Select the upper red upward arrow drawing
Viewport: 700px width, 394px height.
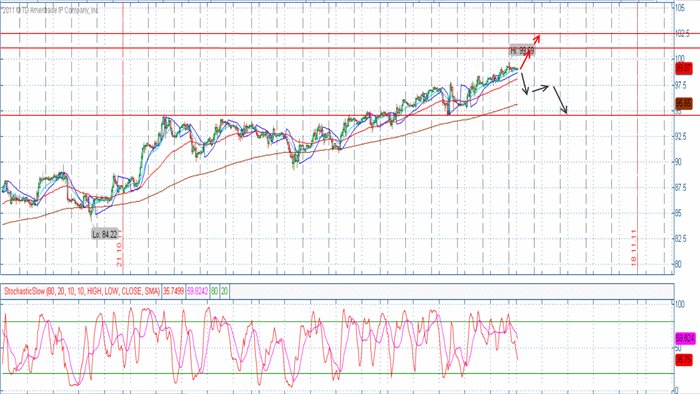coord(535,39)
